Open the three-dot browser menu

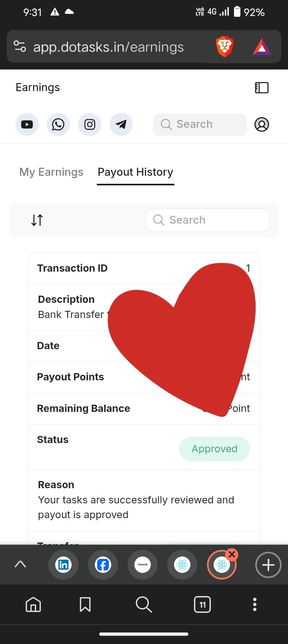[255, 604]
